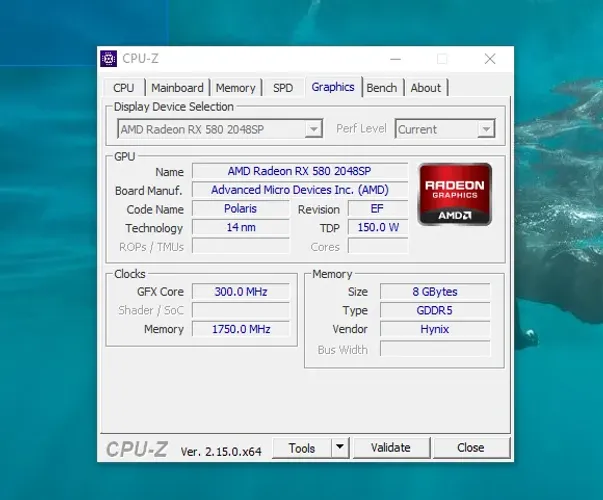The height and width of the screenshot is (500, 603).
Task: Click the Tools button
Action: tap(302, 448)
